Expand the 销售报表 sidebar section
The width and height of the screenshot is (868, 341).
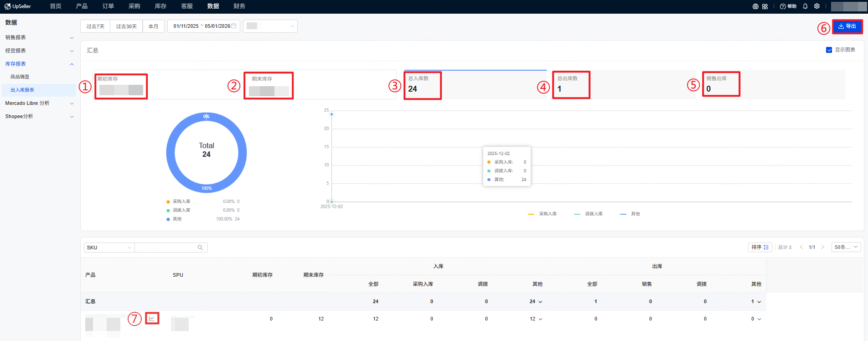click(x=39, y=37)
